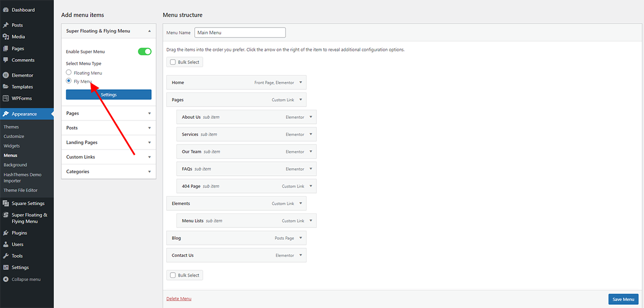Image resolution: width=644 pixels, height=308 pixels.
Task: Go to the Widgets submenu item
Action: click(x=12, y=146)
